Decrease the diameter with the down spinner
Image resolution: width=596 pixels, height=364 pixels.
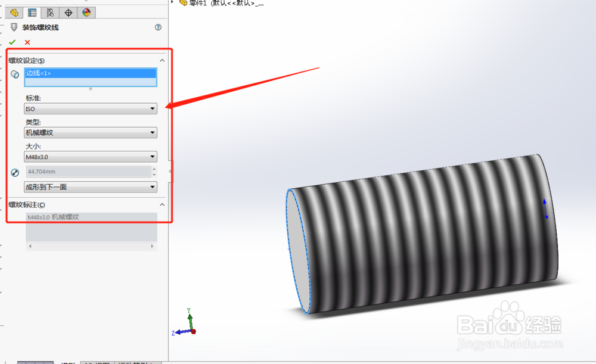[x=154, y=175]
